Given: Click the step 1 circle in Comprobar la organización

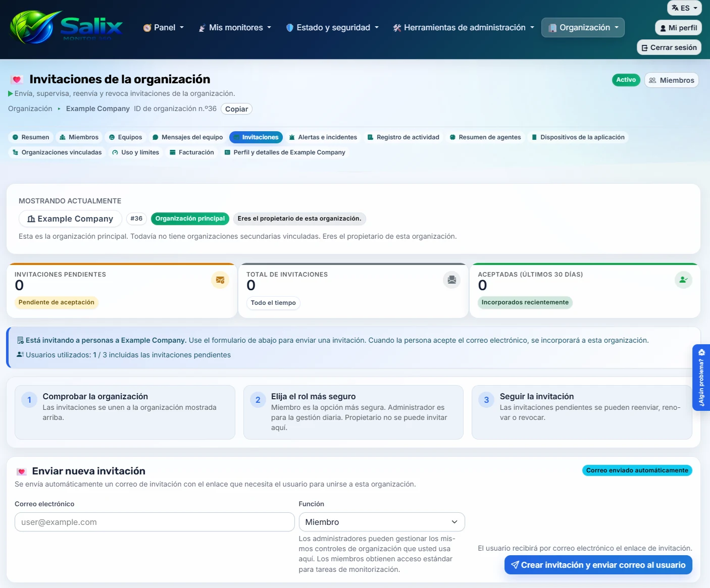Looking at the screenshot, I should (29, 400).
